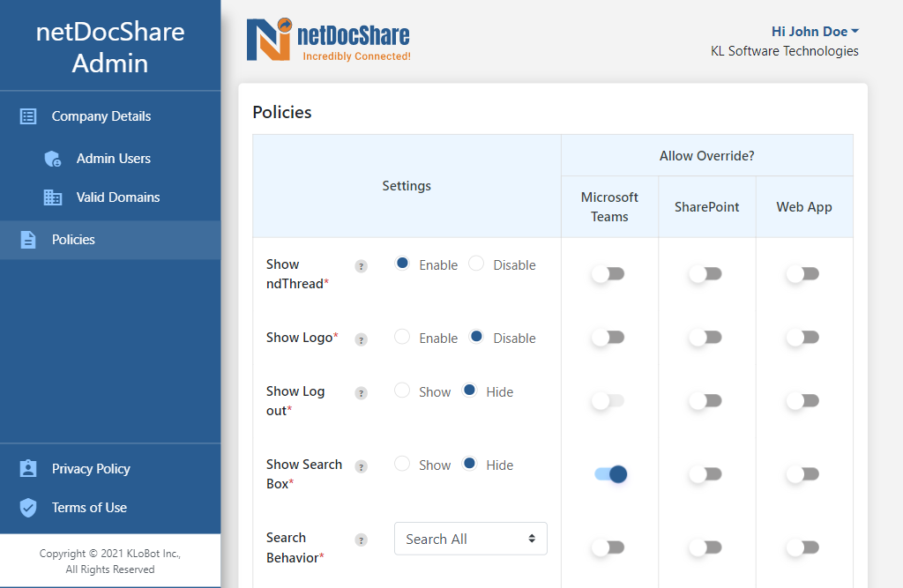Click the Privacy Policy badge icon
The width and height of the screenshot is (903, 588).
[x=28, y=468]
